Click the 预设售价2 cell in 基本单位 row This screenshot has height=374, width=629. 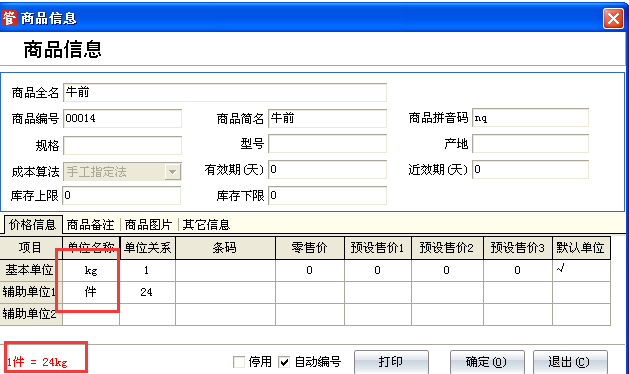tap(447, 270)
